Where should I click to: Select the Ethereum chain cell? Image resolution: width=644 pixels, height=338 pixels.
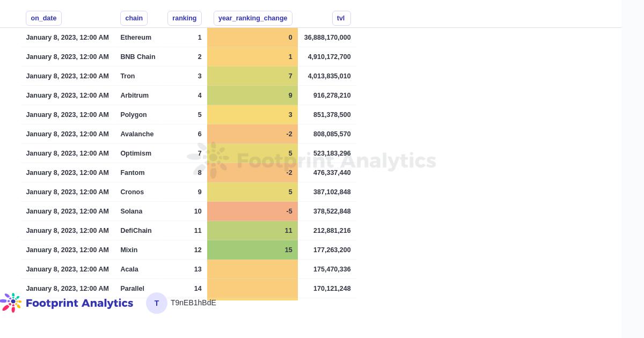point(136,38)
